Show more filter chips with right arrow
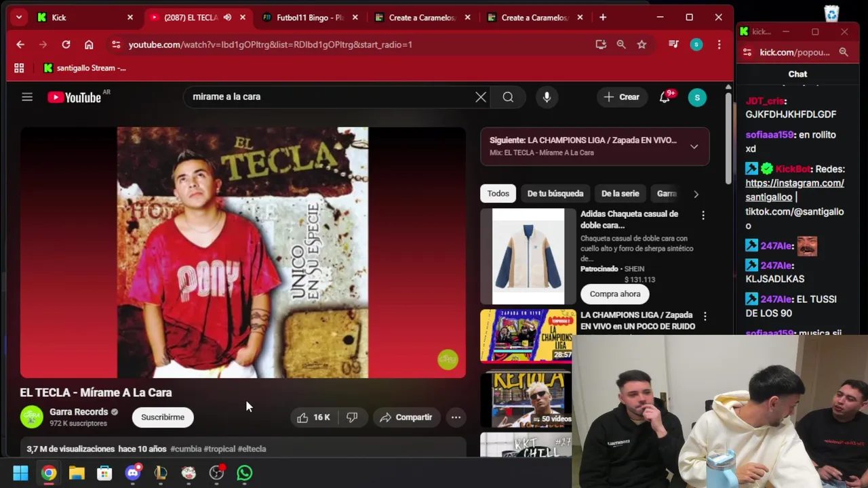 point(696,194)
